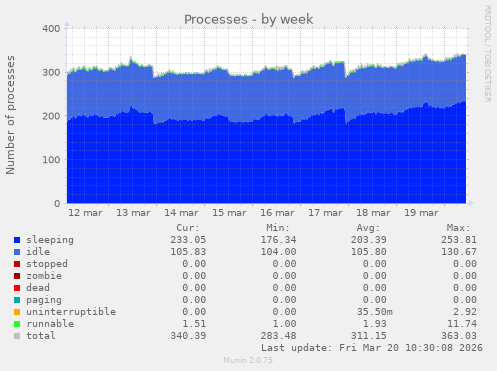The image size is (497, 371).
Task: Click total minimum value 283.48
Action: pos(278,336)
